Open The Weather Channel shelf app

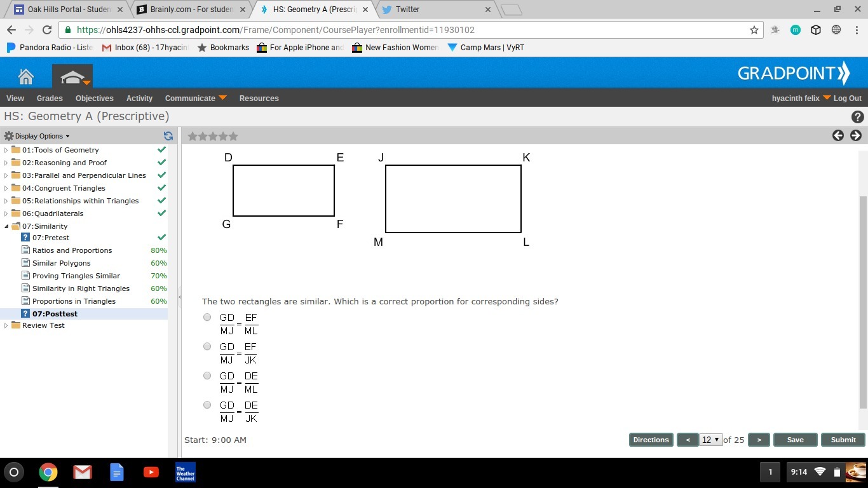(186, 472)
